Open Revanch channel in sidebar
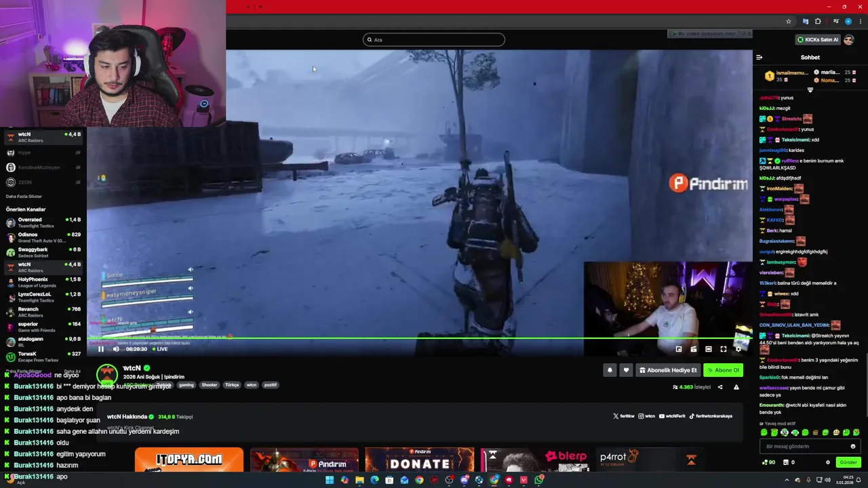The height and width of the screenshot is (488, 868). (x=42, y=312)
